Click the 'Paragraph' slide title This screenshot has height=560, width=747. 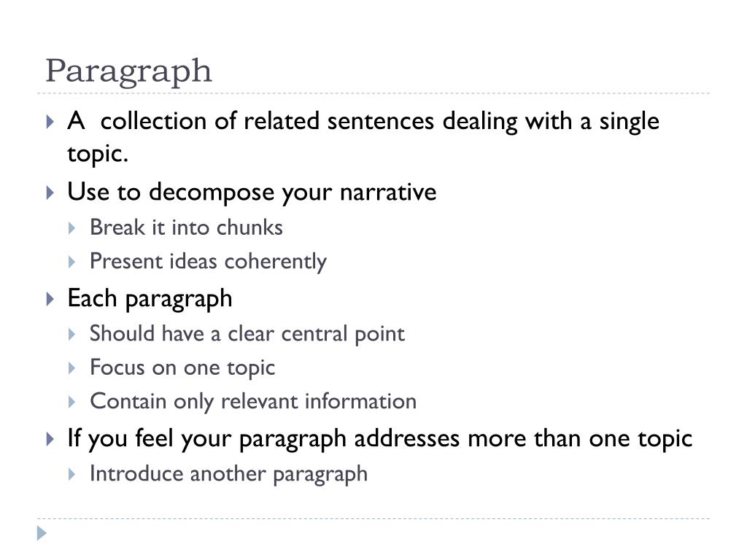[128, 72]
